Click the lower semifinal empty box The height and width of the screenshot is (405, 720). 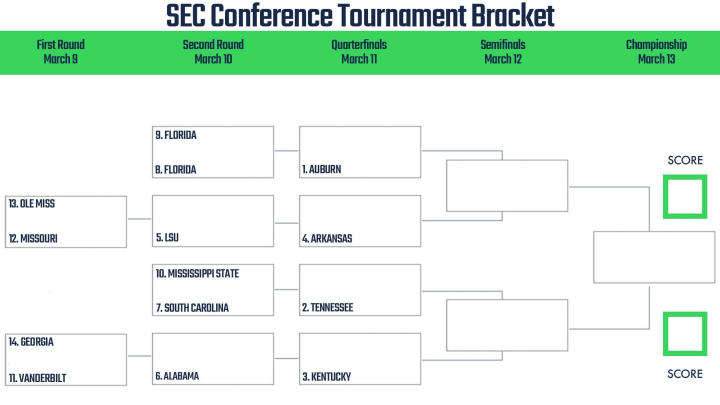(x=507, y=325)
